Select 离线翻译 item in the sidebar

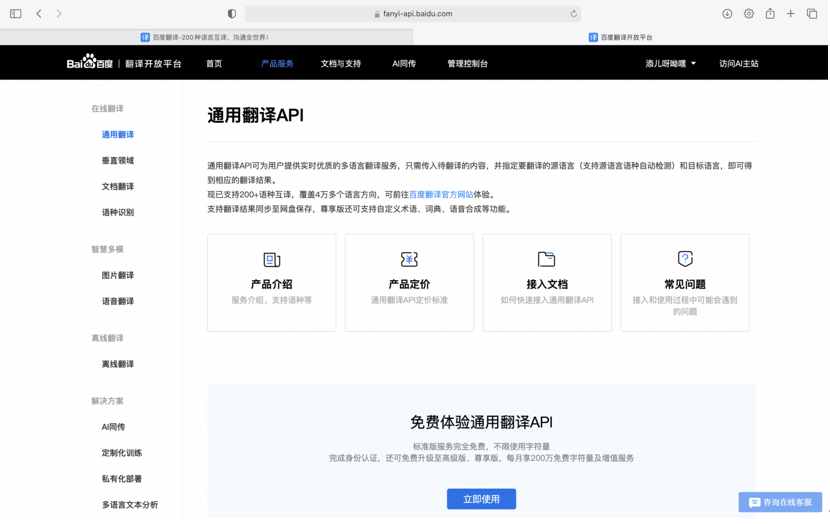(118, 364)
